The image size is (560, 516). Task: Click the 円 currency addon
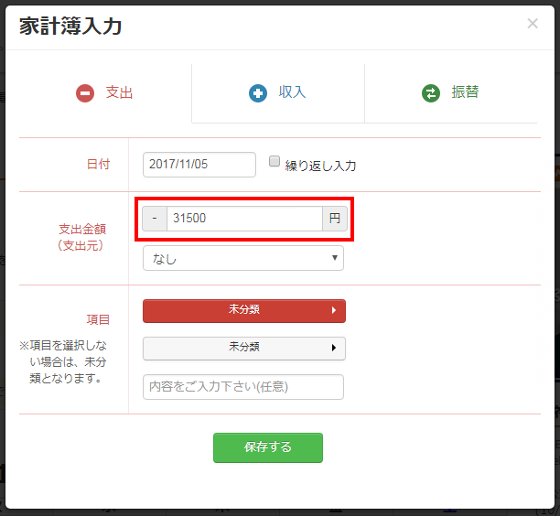click(335, 218)
